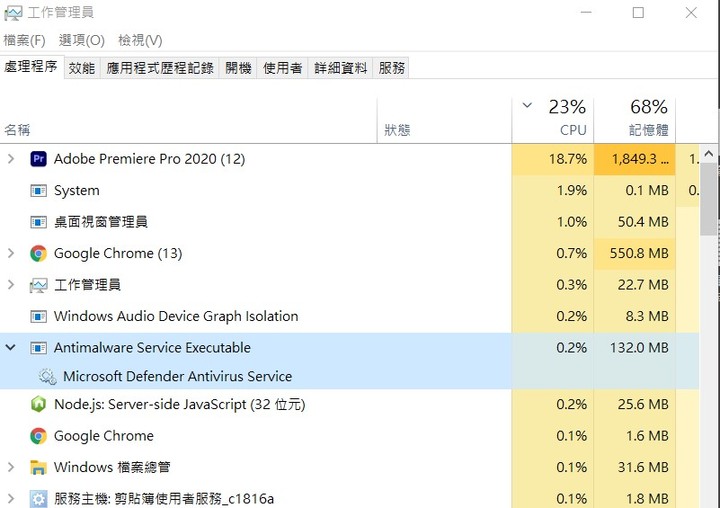This screenshot has width=720, height=508.
Task: Click the System process icon
Action: tap(39, 191)
